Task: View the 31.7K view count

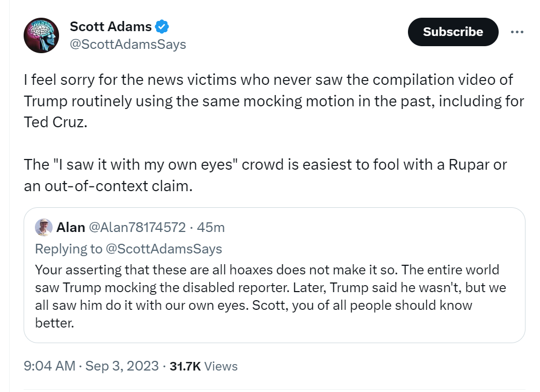Action: point(185,366)
